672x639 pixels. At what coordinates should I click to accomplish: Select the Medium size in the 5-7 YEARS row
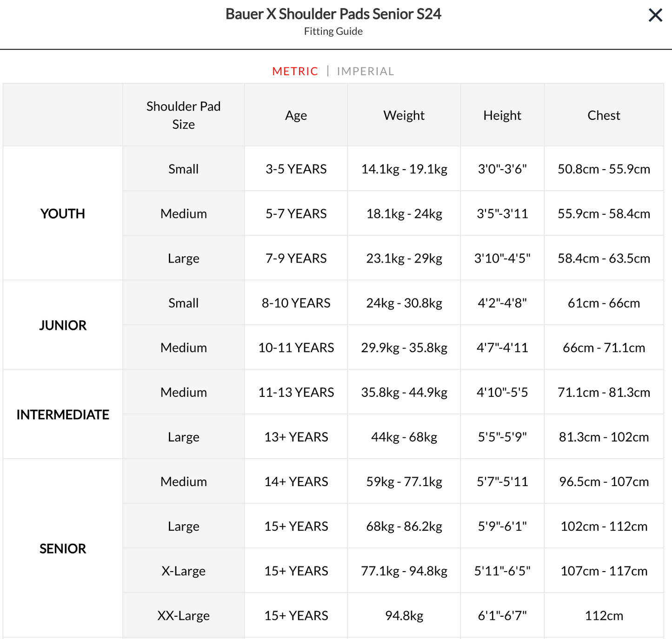click(184, 214)
